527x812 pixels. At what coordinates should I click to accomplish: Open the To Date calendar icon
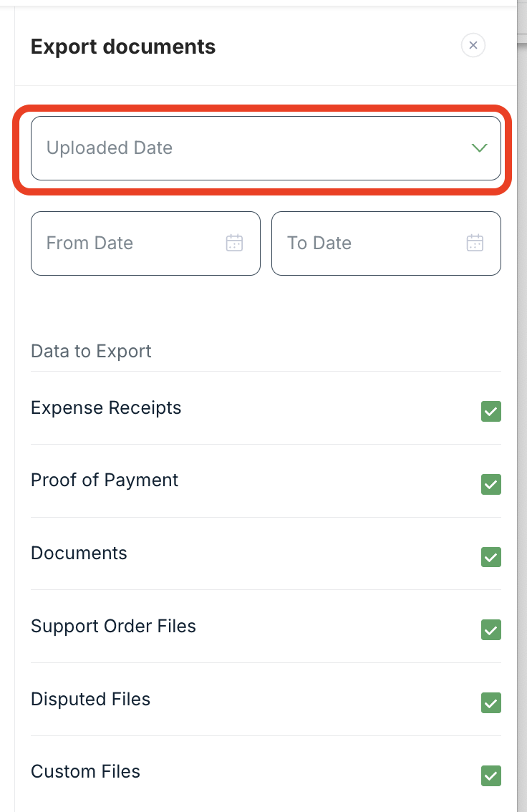(475, 243)
